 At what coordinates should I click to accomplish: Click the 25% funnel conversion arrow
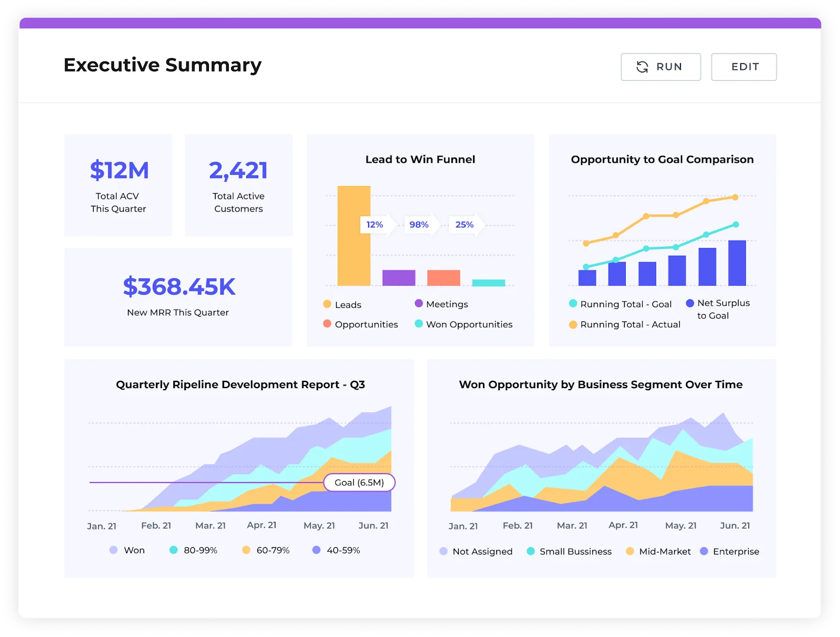pos(467,225)
